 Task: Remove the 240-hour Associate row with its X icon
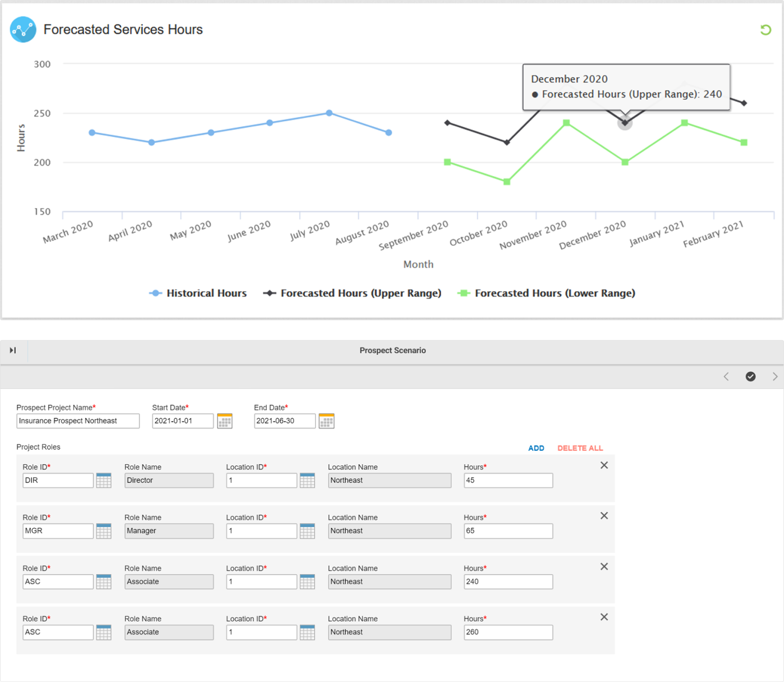(604, 566)
